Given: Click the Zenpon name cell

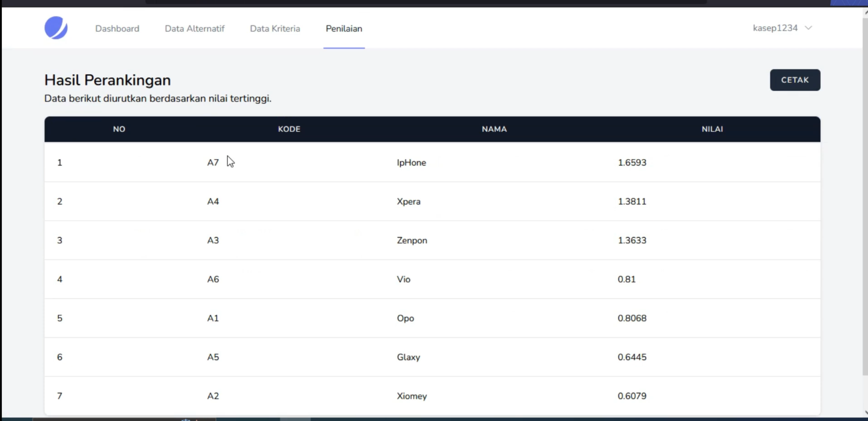Looking at the screenshot, I should 412,240.
